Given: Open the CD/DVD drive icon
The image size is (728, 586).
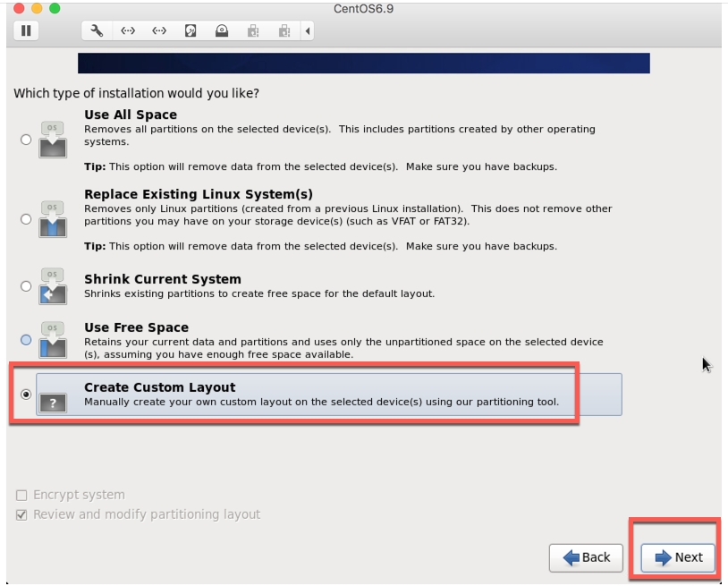Looking at the screenshot, I should pyautogui.click(x=222, y=30).
